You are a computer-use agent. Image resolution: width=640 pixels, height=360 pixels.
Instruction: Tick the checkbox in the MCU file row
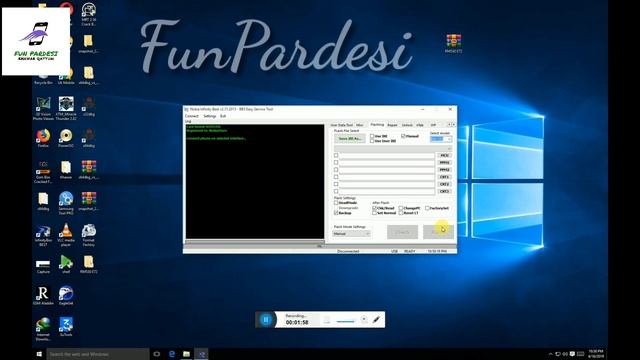tap(336, 156)
